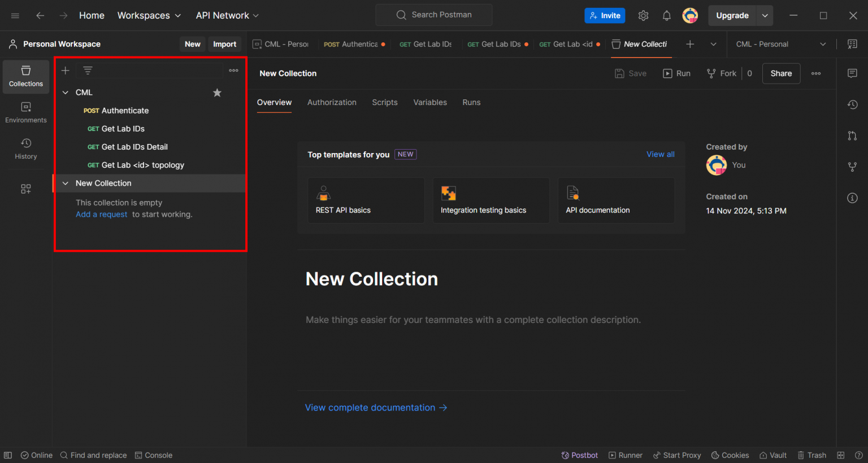
Task: Unfavorite the CML collection star
Action: 217,92
